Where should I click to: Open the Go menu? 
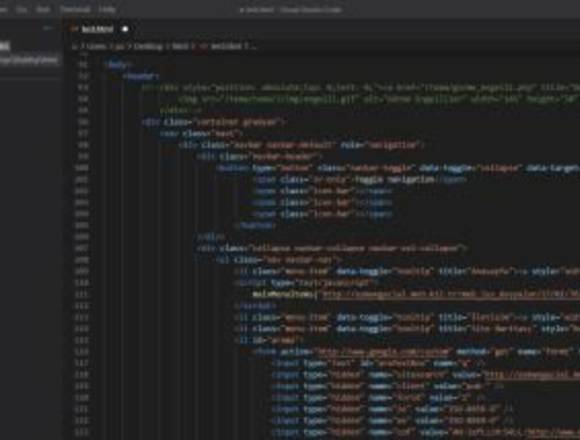point(22,9)
